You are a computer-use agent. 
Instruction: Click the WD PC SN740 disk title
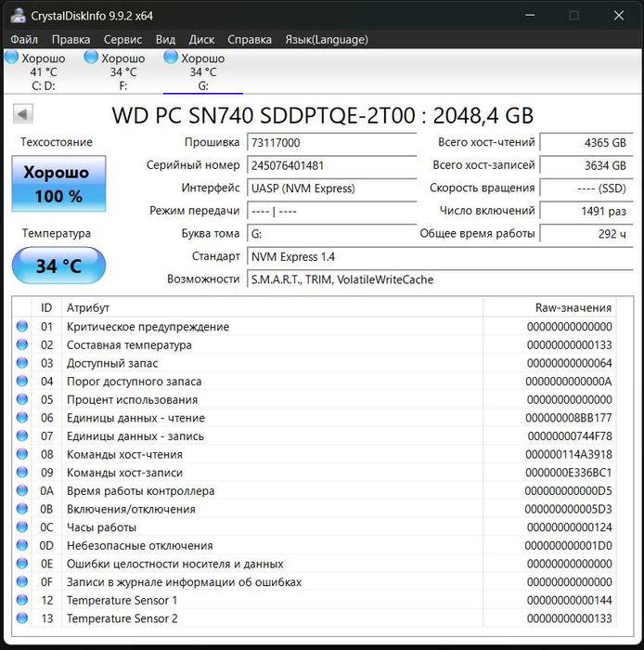(322, 115)
